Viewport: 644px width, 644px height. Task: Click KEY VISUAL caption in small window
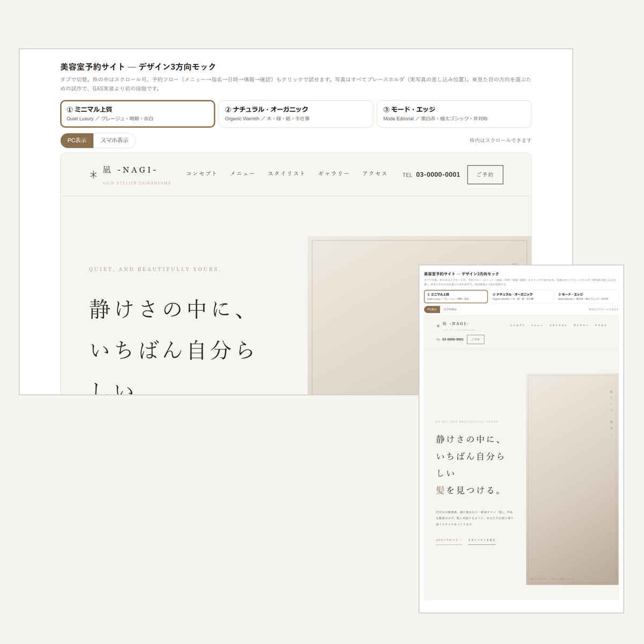551,579
